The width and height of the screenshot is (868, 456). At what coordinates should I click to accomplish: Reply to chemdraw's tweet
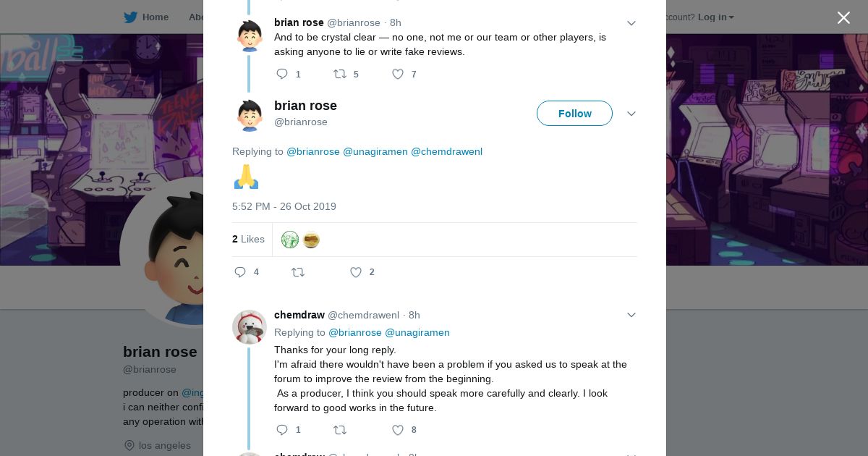click(283, 430)
